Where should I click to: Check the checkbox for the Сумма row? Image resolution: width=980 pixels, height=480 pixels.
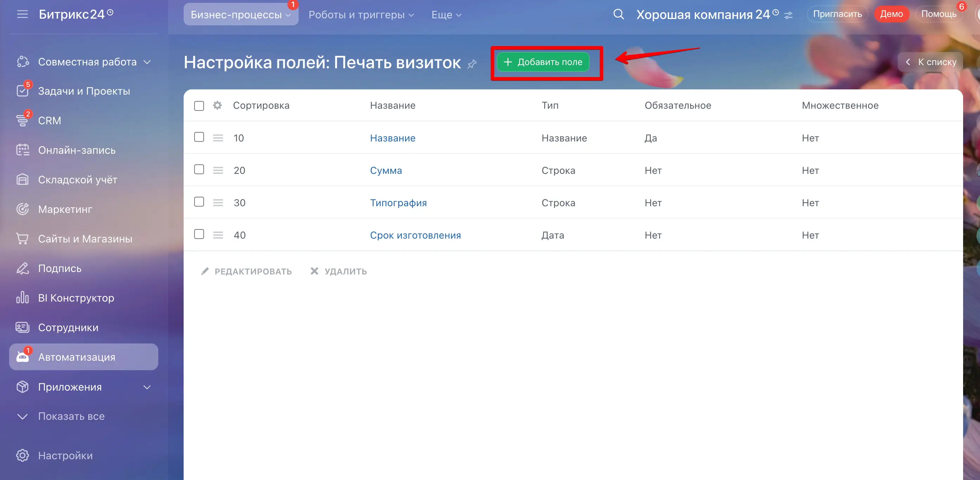(x=199, y=169)
